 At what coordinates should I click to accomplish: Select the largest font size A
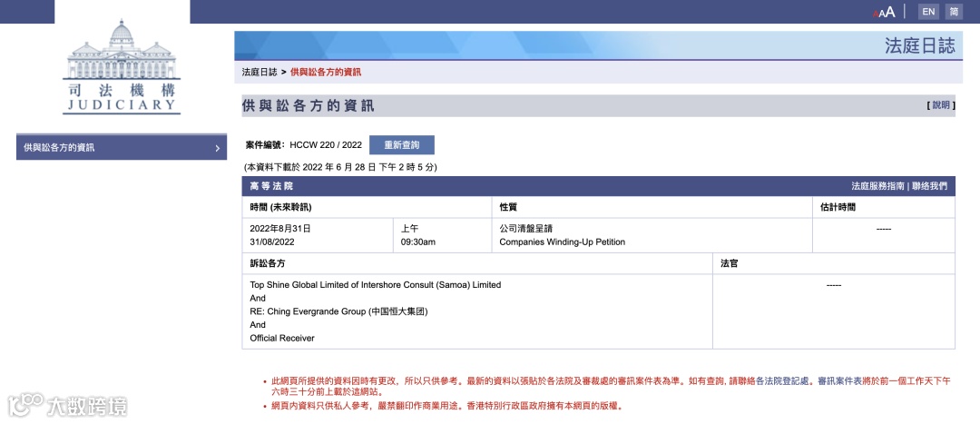tap(890, 12)
